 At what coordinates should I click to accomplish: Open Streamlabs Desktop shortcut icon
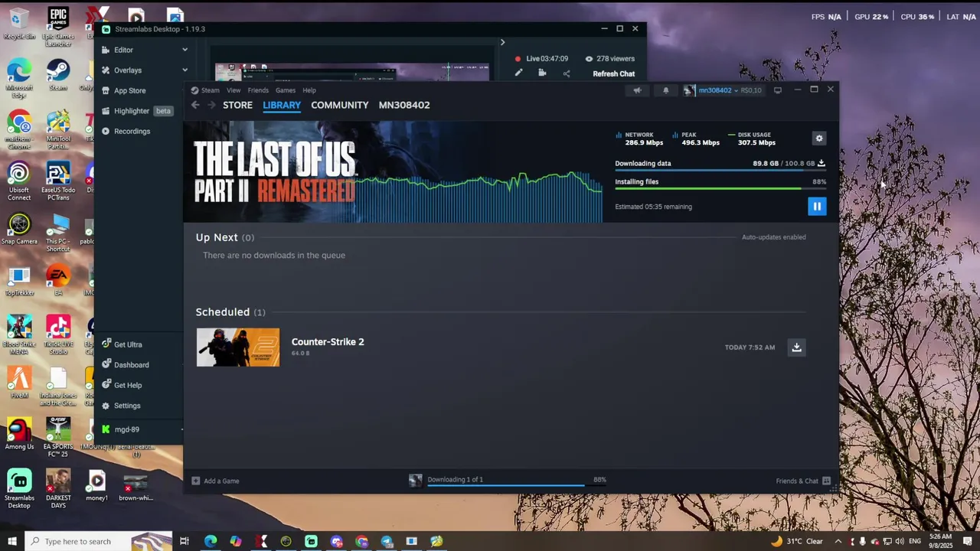[x=19, y=489]
